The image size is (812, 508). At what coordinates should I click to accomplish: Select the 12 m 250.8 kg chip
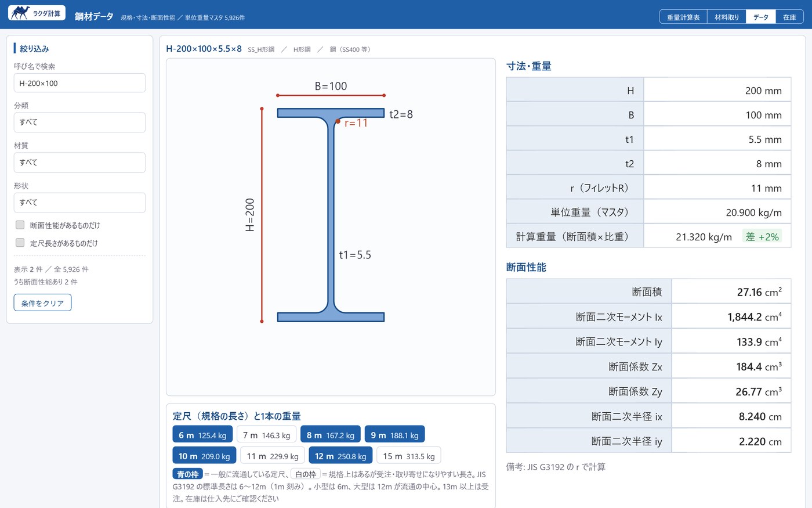click(340, 455)
